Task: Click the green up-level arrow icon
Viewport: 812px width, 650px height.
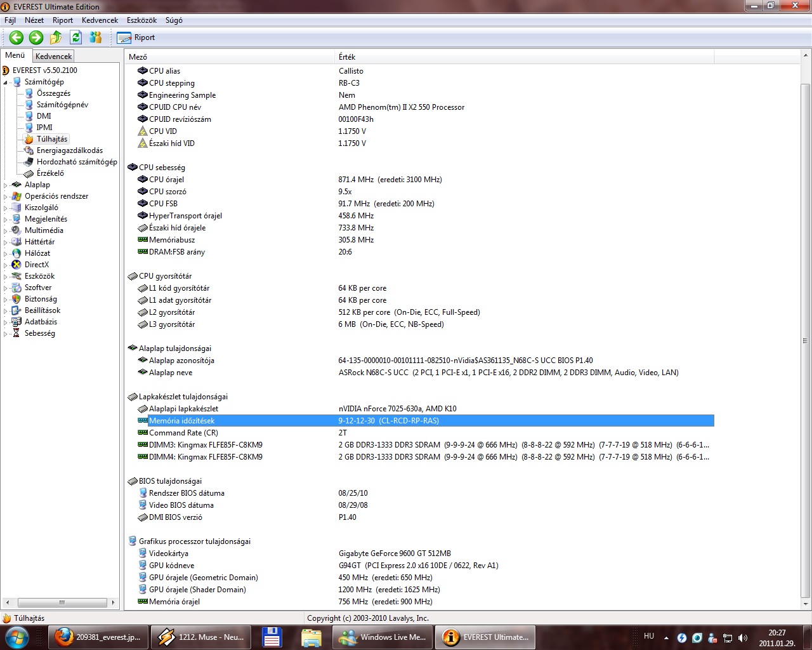Action: click(56, 37)
